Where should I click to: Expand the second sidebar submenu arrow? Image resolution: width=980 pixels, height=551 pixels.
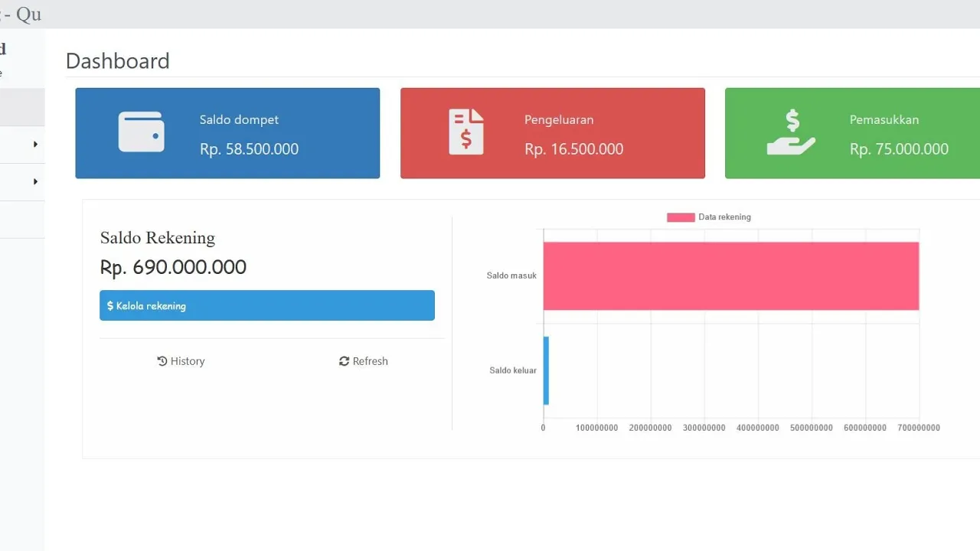[35, 181]
